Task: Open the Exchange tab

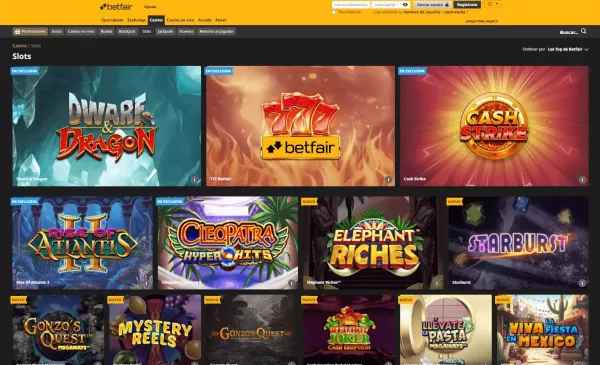Action: click(x=136, y=20)
